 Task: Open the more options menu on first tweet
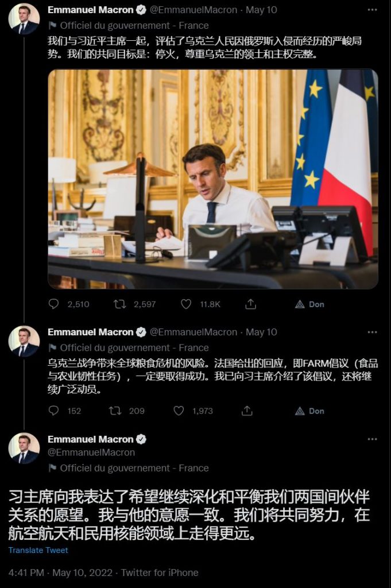(x=373, y=10)
